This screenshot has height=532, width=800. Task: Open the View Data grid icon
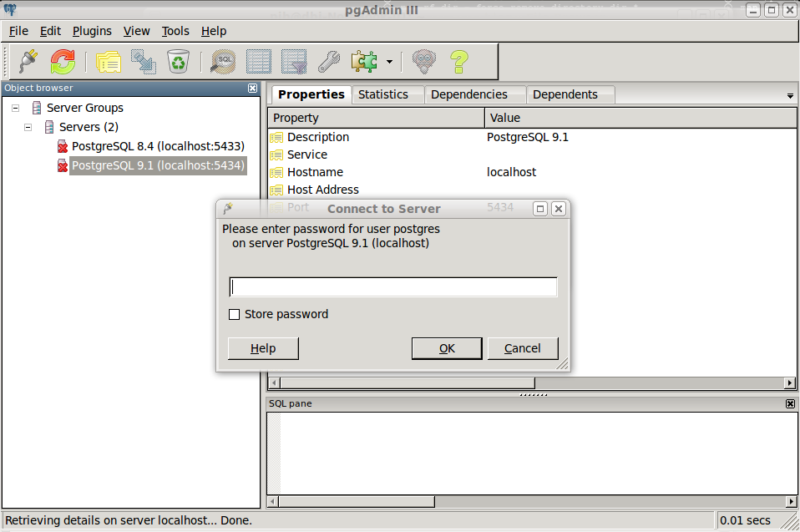pos(258,61)
